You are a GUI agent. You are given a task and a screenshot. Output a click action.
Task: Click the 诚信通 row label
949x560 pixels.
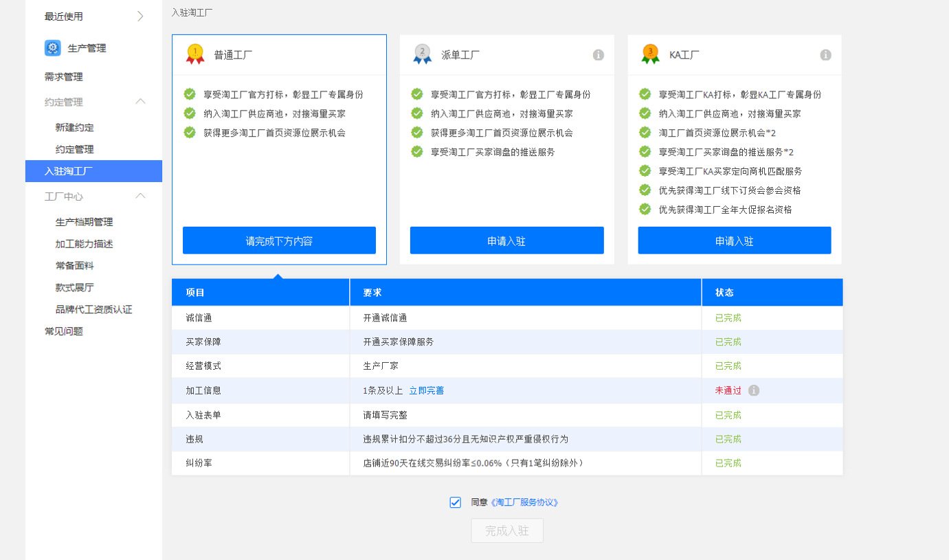coord(199,318)
